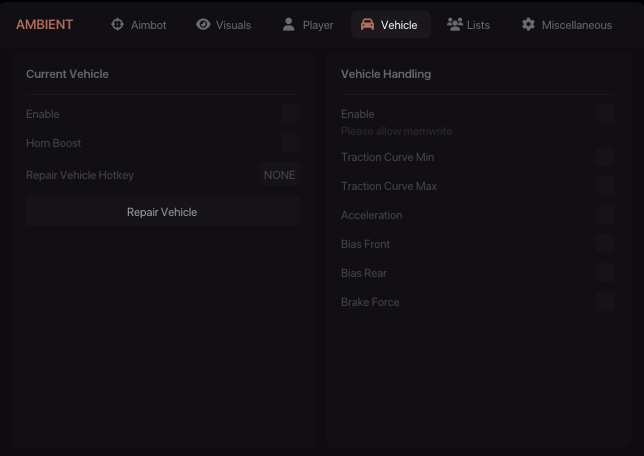
Task: Toggle Traction Curve Max checkbox
Action: [x=605, y=186]
